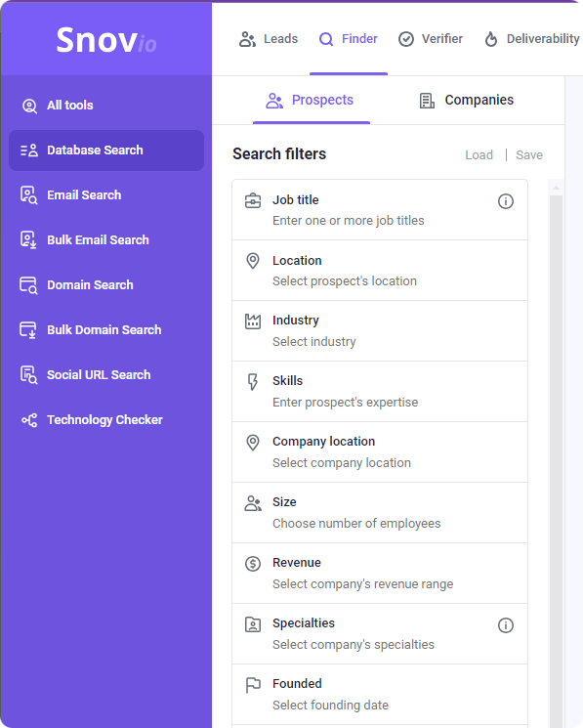Click the Founded flag icon

253,685
